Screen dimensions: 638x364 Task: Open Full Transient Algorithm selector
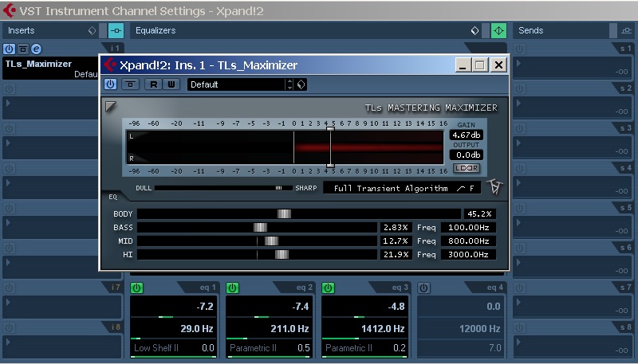[402, 188]
